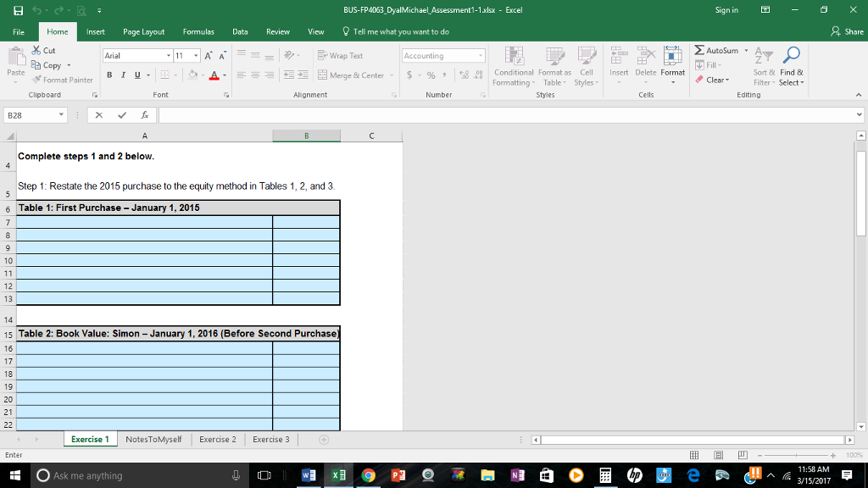Click the Cancel X in formula bar

[99, 115]
